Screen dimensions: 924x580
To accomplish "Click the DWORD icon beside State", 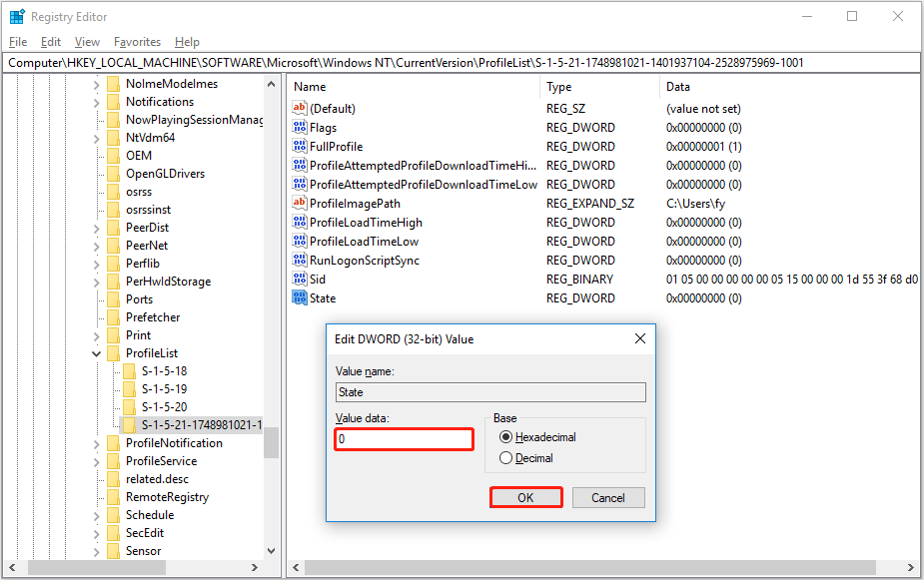I will tap(299, 297).
